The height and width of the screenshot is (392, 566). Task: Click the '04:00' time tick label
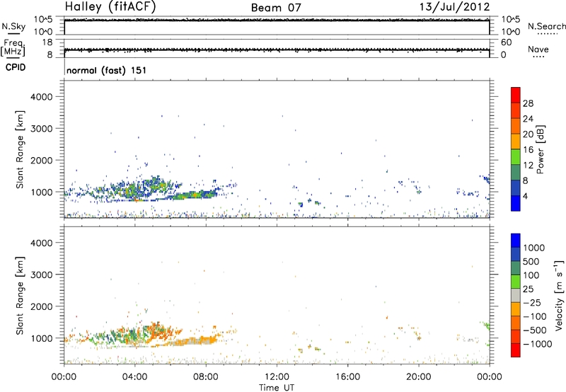(x=134, y=377)
